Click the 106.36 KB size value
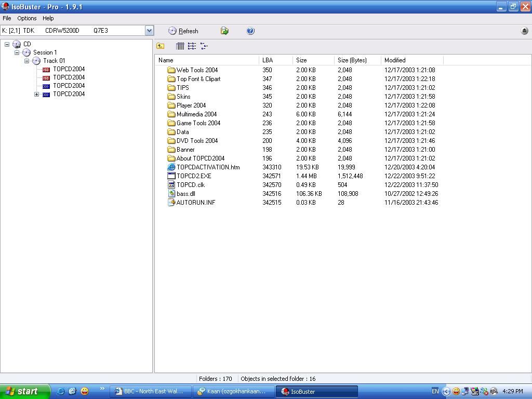Screen dimensions: 532x399 tap(309, 193)
